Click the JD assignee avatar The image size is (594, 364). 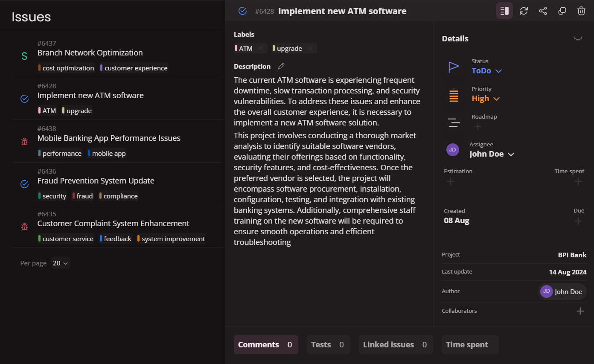click(x=452, y=150)
